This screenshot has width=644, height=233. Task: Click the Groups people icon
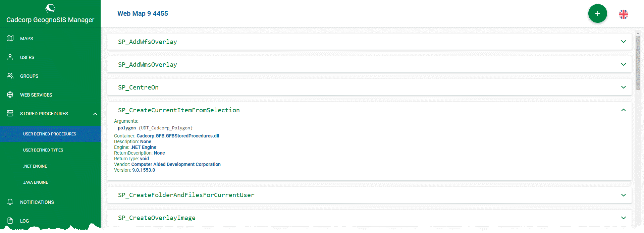tap(10, 76)
